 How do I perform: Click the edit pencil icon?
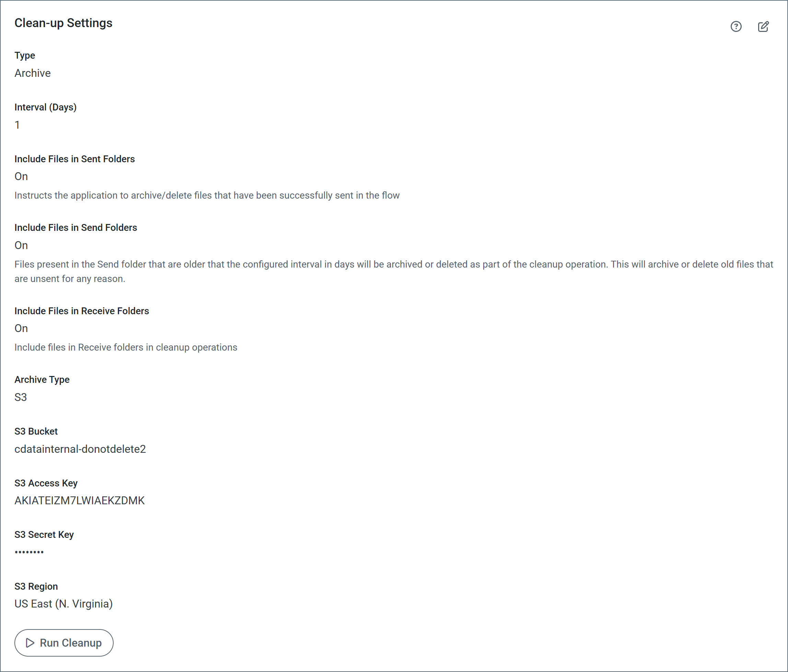763,27
